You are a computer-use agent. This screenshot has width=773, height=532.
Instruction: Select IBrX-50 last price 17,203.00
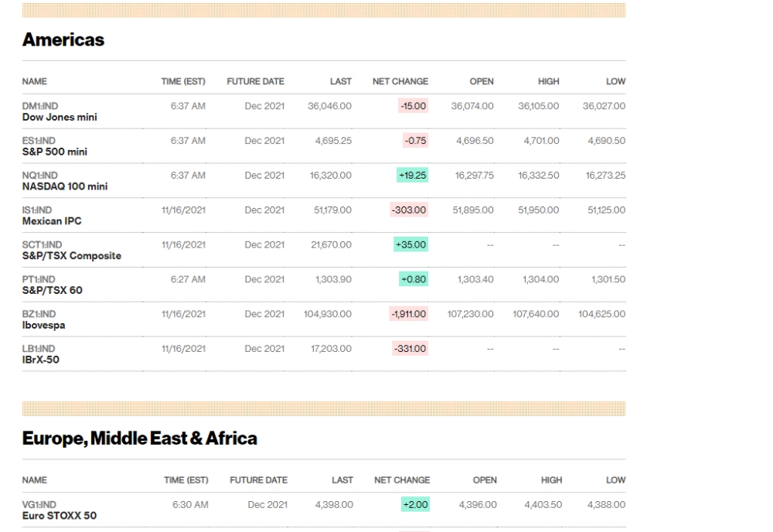[332, 349]
